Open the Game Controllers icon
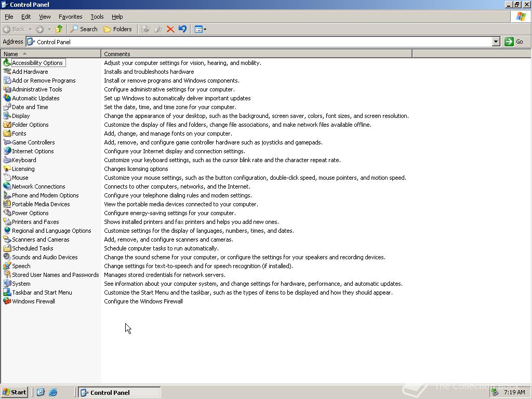The image size is (532, 399). [x=7, y=142]
